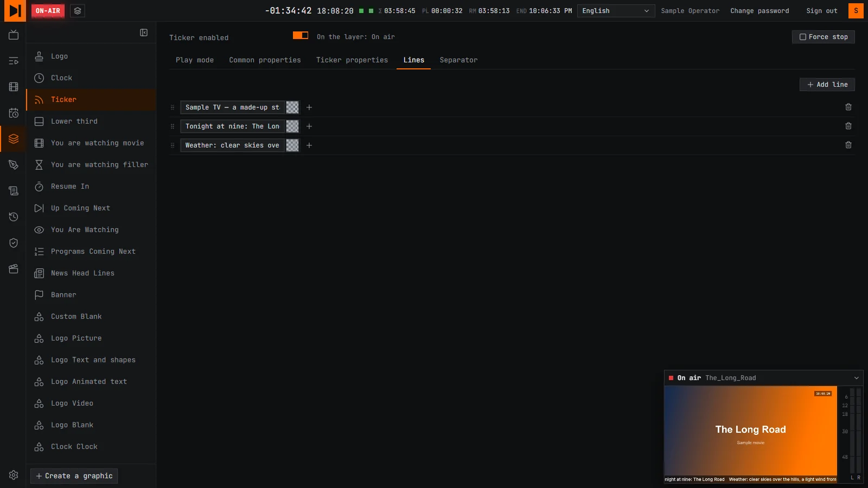868x488 pixels.
Task: Grab the drag handle of 'Tonight at nine' line
Action: (x=173, y=126)
